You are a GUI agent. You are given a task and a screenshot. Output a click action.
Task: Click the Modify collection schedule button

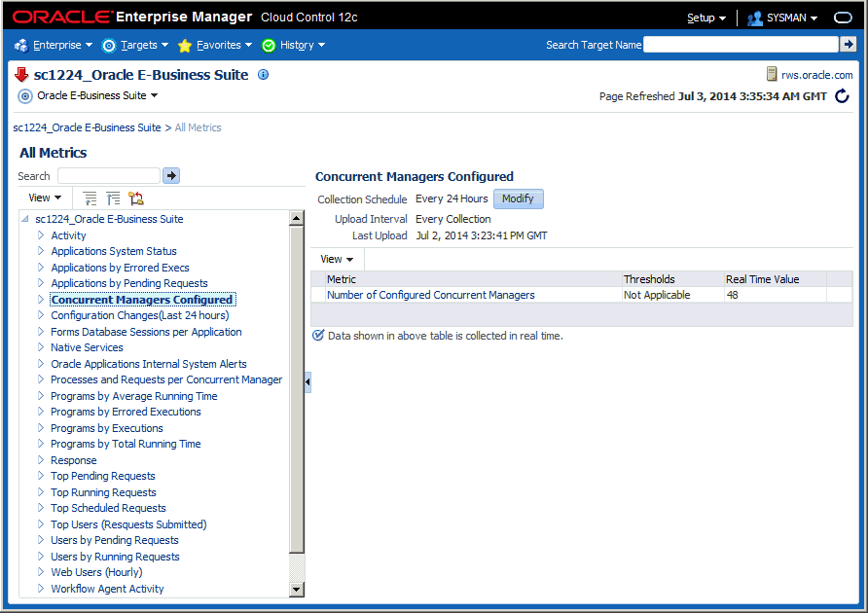(518, 198)
